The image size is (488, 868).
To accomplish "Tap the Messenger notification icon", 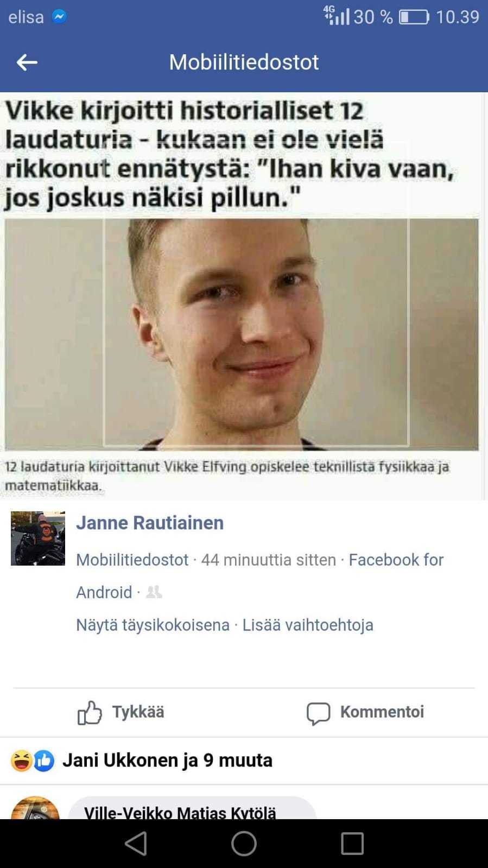I will tap(59, 17).
